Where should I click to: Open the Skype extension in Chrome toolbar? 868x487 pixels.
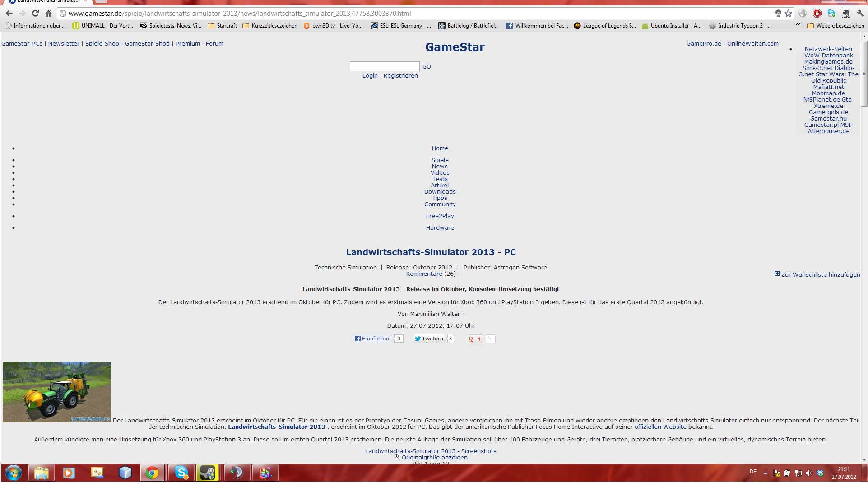pos(831,14)
